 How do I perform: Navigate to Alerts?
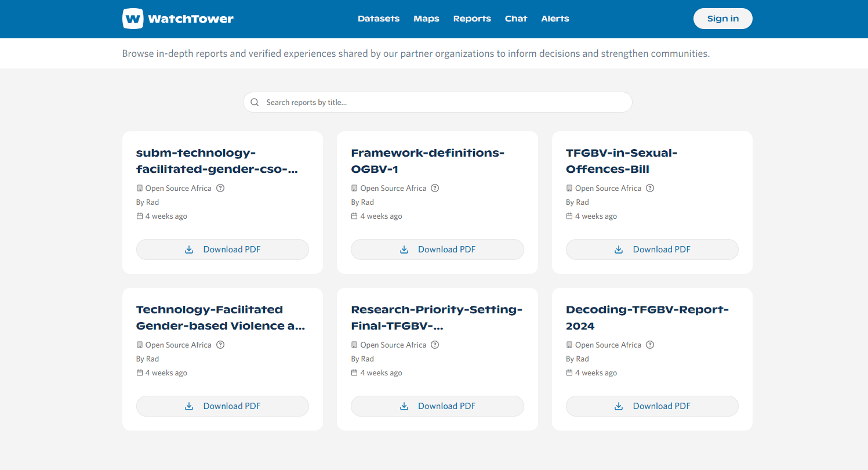pos(555,19)
